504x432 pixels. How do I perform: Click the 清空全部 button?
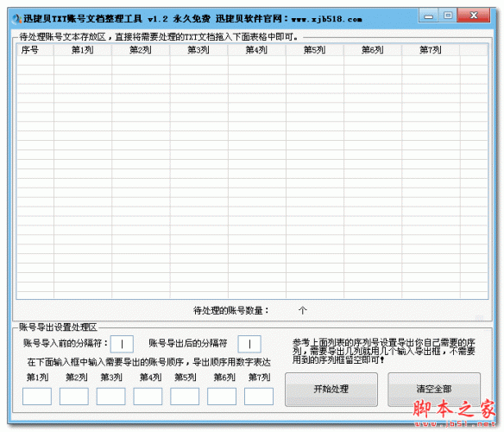(434, 389)
